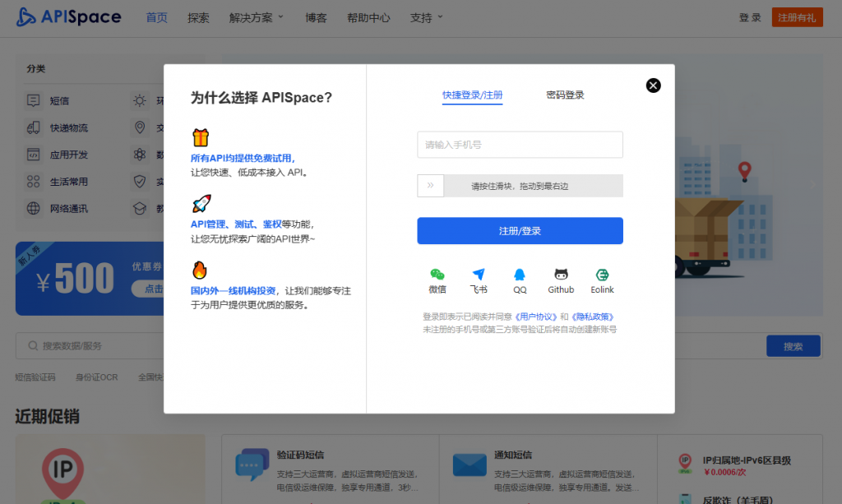Click the magnifier icon in the search box
This screenshot has height=504, width=842.
coord(33,345)
